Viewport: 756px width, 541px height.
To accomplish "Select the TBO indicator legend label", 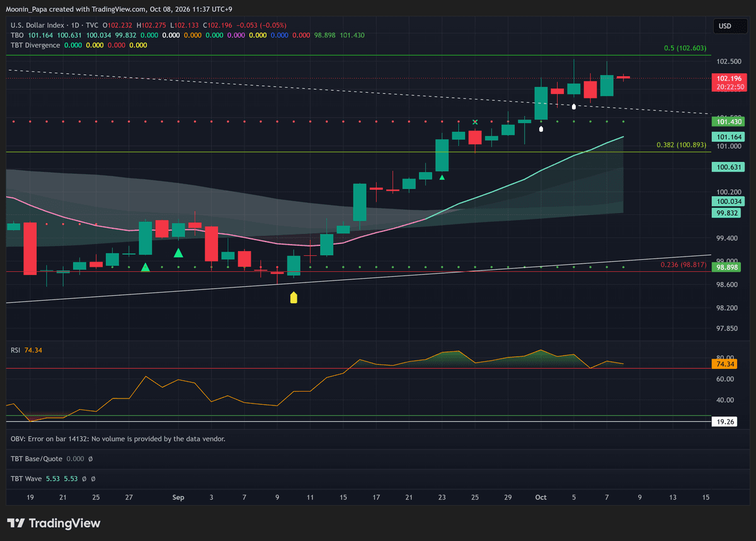I will pos(16,35).
